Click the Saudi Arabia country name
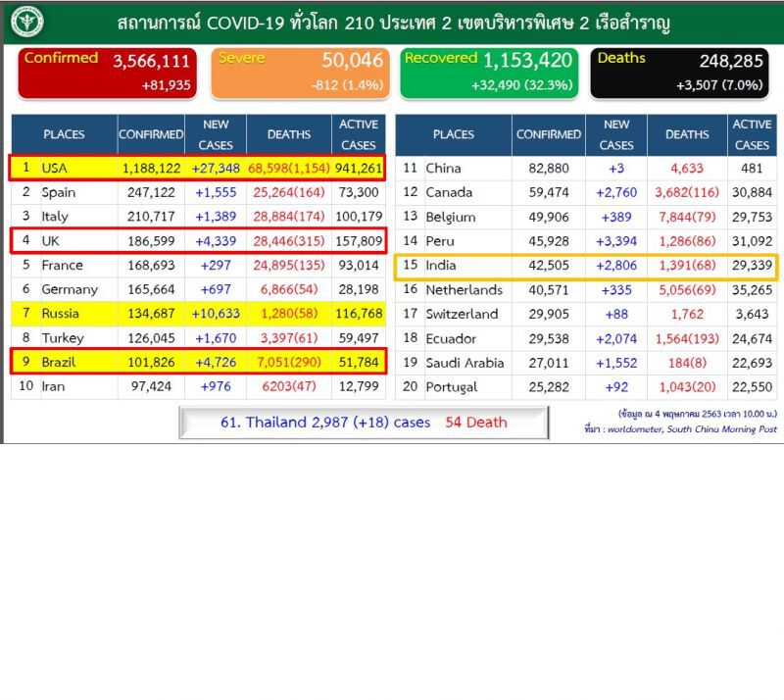Viewport: 784px width, 700px height. (465, 363)
